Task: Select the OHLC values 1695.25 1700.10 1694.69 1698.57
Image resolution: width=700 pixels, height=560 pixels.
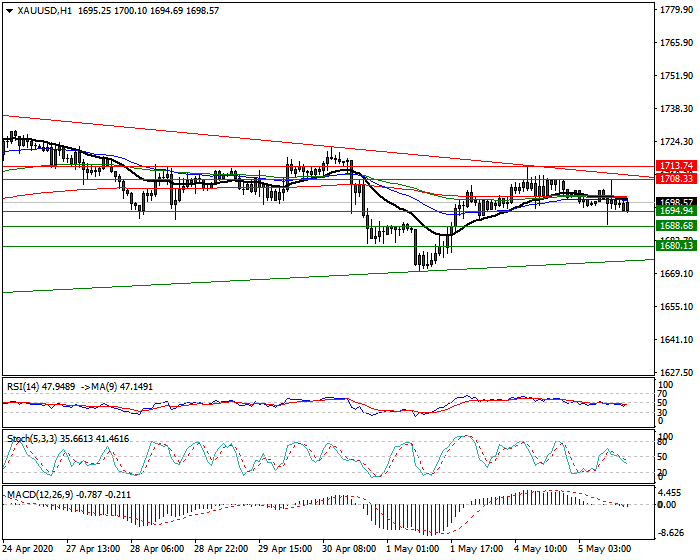Action: pos(148,11)
